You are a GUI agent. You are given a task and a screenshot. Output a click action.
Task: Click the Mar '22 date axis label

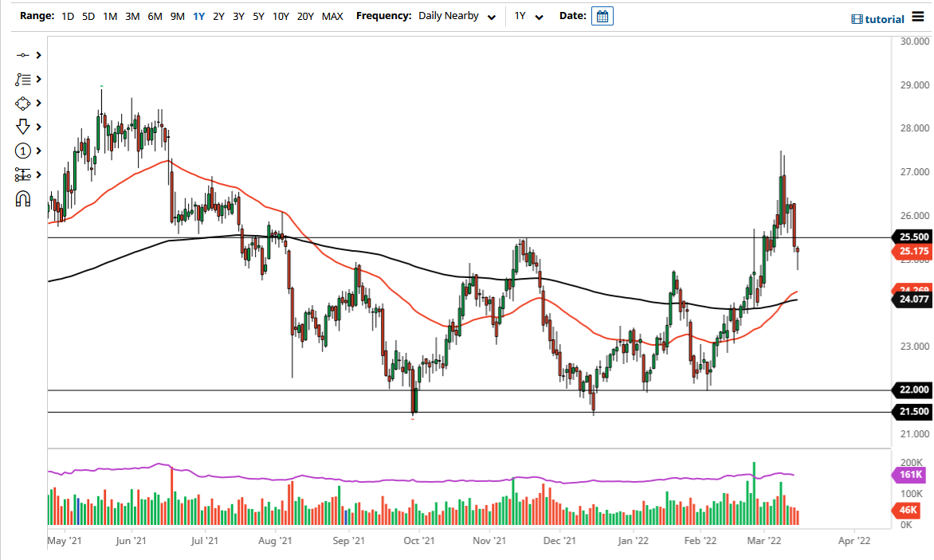click(x=764, y=541)
